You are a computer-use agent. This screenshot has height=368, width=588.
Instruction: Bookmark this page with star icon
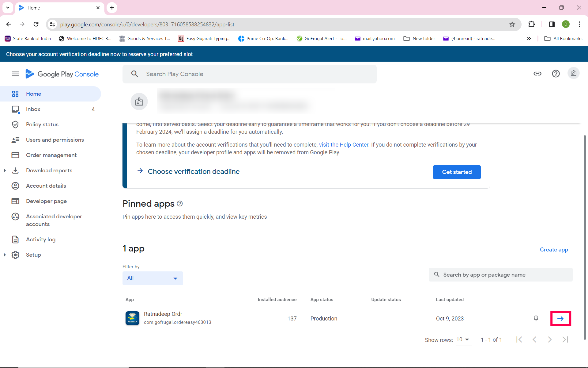click(x=512, y=24)
